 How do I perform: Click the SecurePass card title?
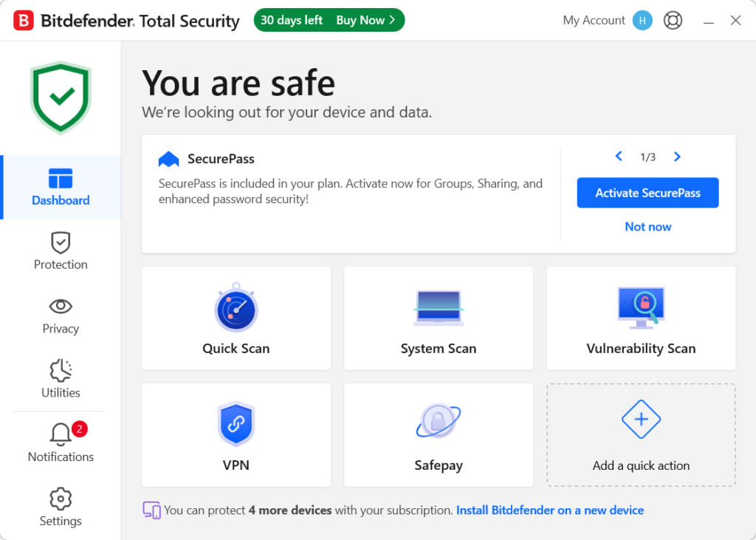pos(221,159)
